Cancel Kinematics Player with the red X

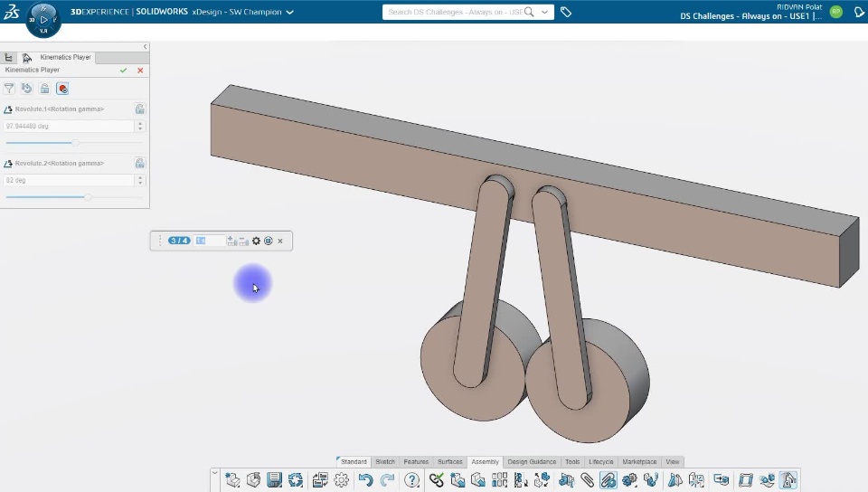[140, 71]
